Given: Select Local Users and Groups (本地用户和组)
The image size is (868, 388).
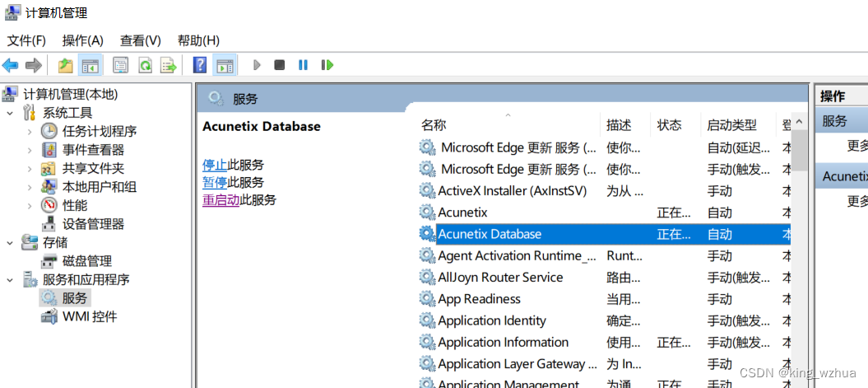Looking at the screenshot, I should point(100,187).
